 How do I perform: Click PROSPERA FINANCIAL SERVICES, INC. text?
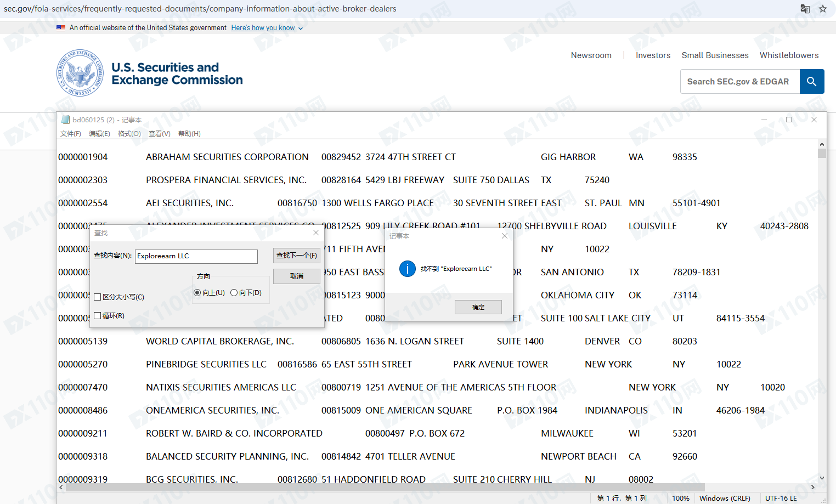tap(226, 180)
